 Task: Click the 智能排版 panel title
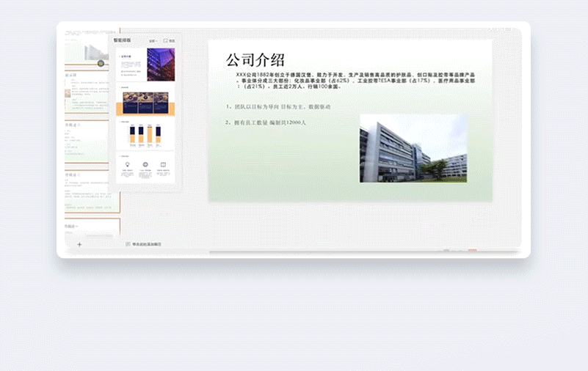123,40
